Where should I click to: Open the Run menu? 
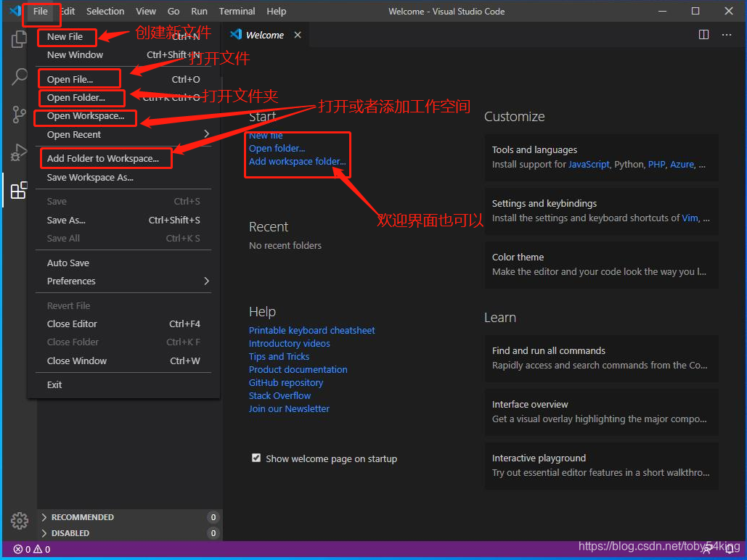tap(199, 11)
